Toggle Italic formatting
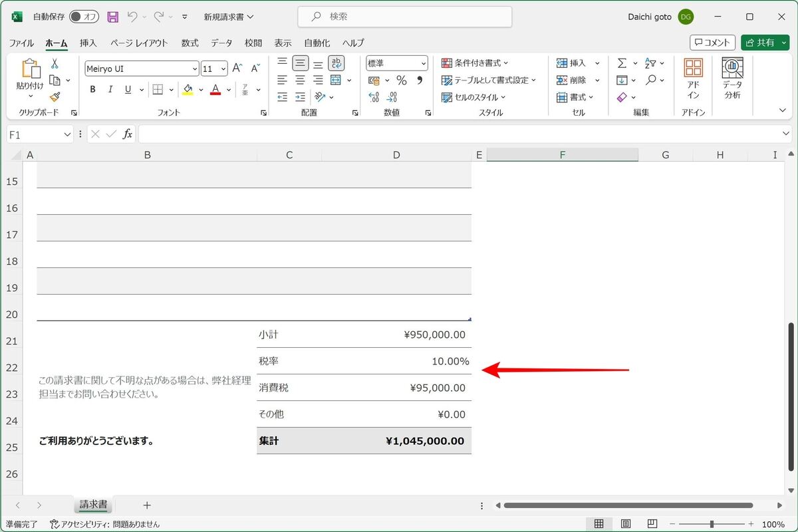 [110, 90]
